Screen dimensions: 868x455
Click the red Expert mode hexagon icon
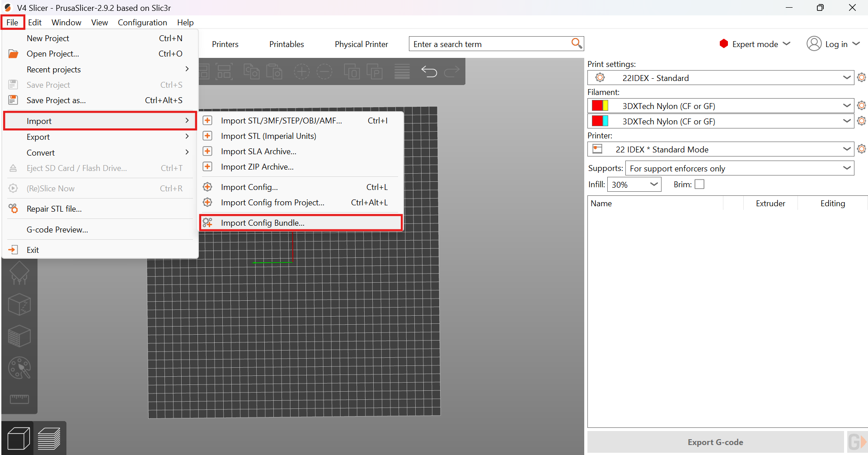click(x=724, y=43)
